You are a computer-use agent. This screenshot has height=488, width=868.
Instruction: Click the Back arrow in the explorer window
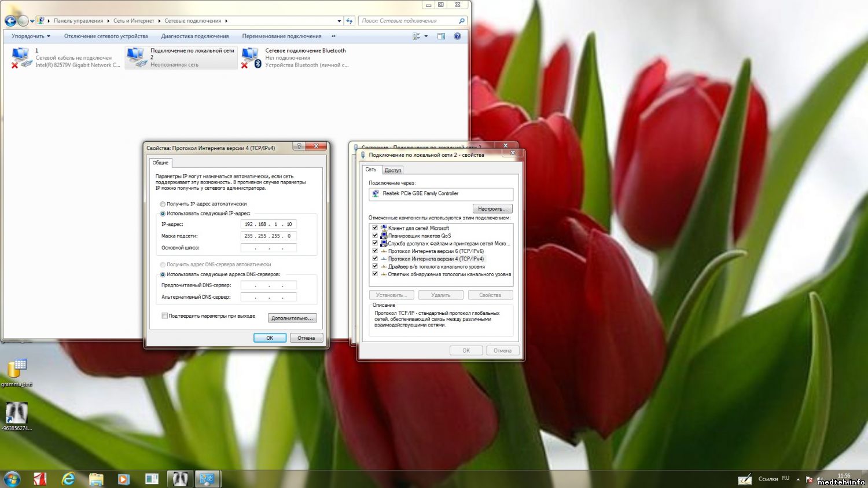pyautogui.click(x=10, y=21)
